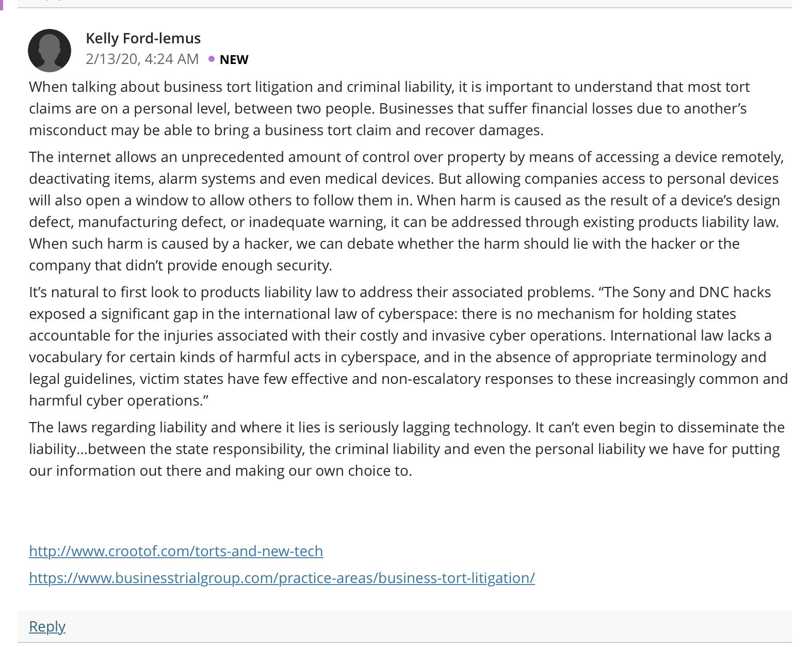Click the post timestamp 2/13/20, 4:24 AM
Screen dimensions: 812x647
click(142, 59)
